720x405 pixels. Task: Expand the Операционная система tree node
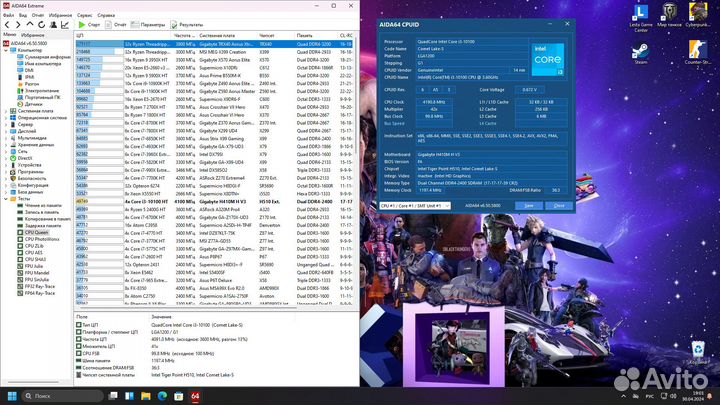coord(6,118)
